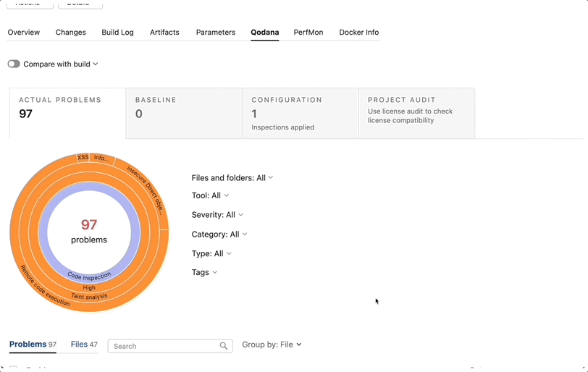This screenshot has height=372, width=588.
Task: Select the Baseline card
Action: 184,113
